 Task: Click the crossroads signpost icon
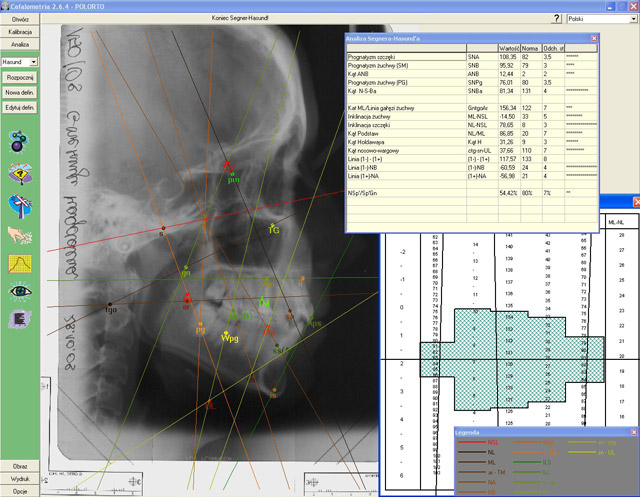pyautogui.click(x=20, y=206)
